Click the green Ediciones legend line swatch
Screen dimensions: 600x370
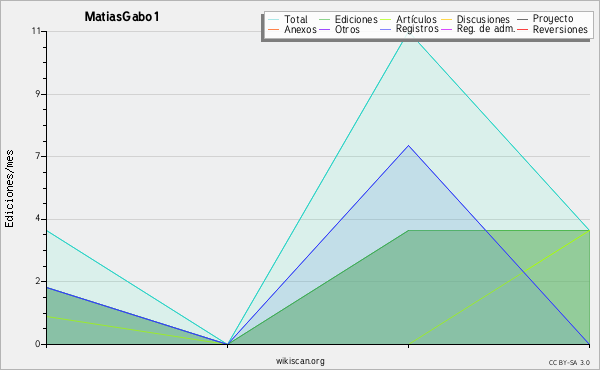324,20
